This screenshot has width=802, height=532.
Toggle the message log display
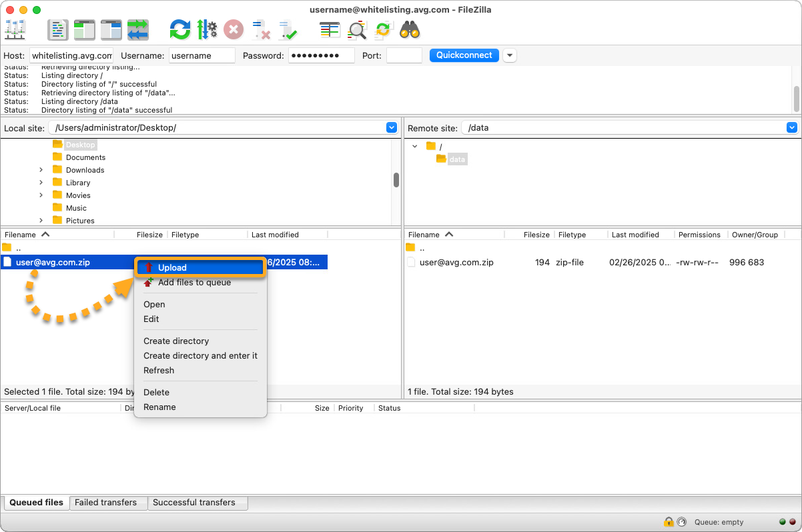click(58, 30)
